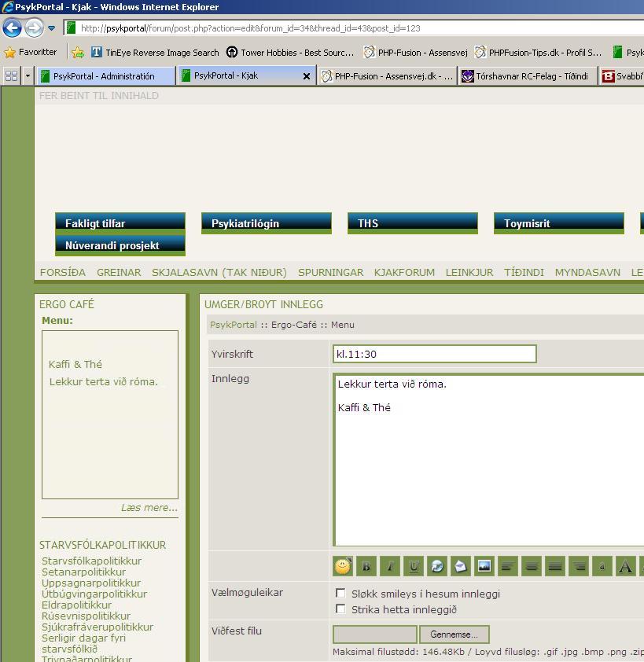644x662 pixels.
Task: Insert an image with the picture icon
Action: (x=484, y=566)
